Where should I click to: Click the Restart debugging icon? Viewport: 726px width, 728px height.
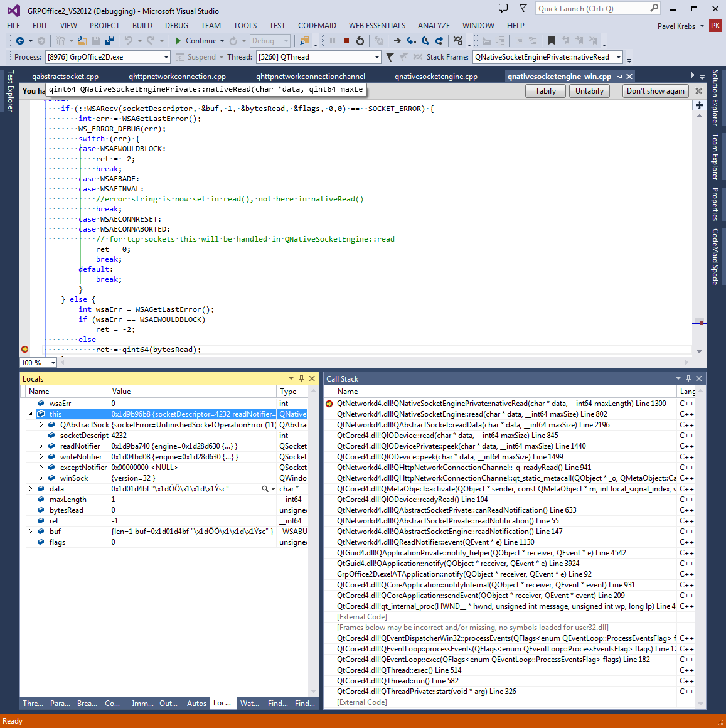pos(360,41)
